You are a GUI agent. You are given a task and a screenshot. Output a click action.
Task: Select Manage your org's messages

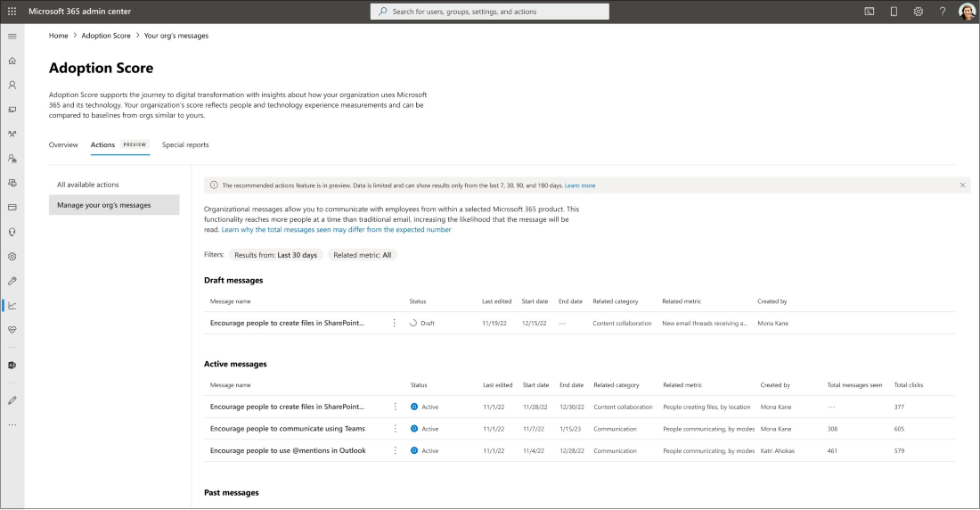click(x=114, y=205)
